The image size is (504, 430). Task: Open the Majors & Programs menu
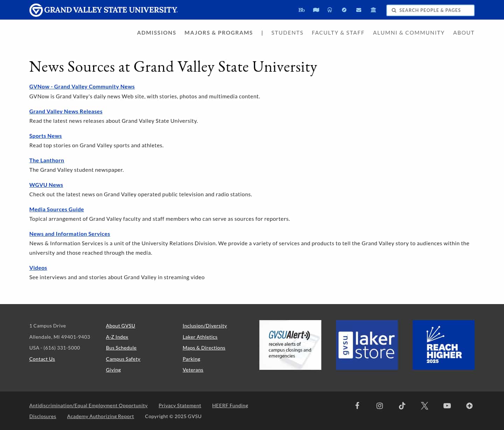tap(218, 33)
